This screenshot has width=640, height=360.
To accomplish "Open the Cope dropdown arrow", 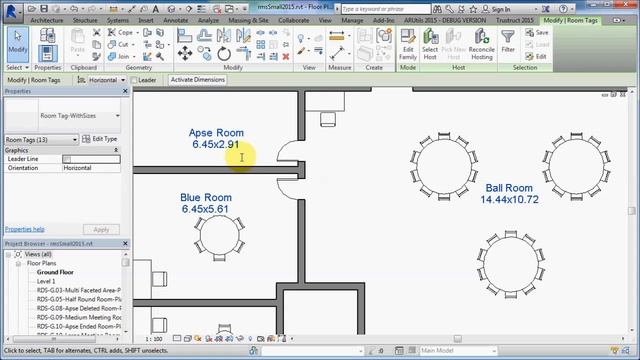I will coord(138,32).
